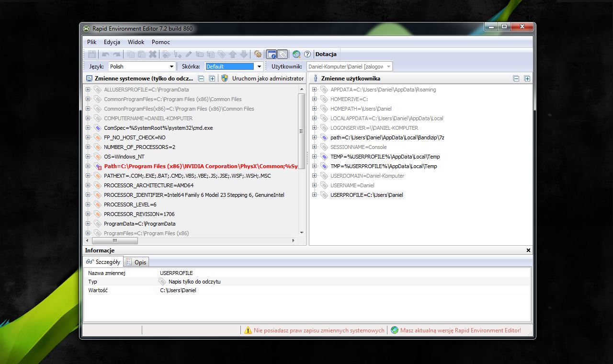The height and width of the screenshot is (364, 613).
Task: Click the expand-all plus icon in Zmienne systemowe
Action: click(213, 78)
